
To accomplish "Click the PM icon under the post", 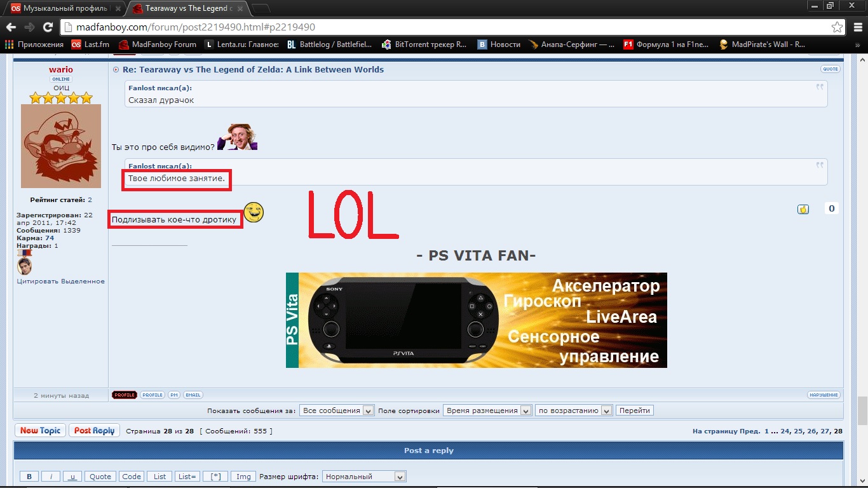I will click(x=174, y=395).
